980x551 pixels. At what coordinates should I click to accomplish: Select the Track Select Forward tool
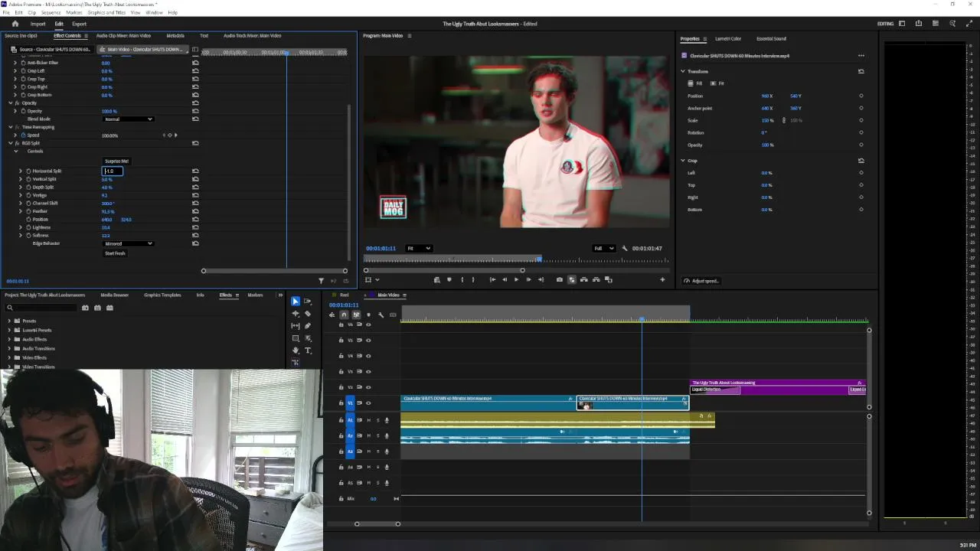click(x=308, y=302)
